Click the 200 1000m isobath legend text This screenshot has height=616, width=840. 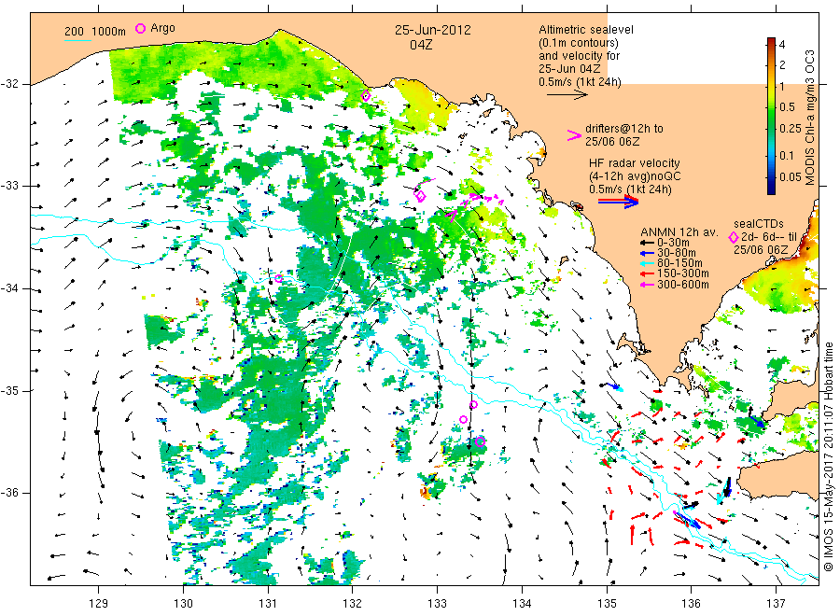(x=95, y=32)
